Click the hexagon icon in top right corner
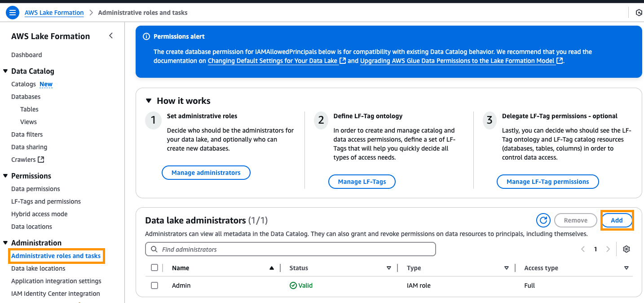This screenshot has height=303, width=644. click(639, 13)
